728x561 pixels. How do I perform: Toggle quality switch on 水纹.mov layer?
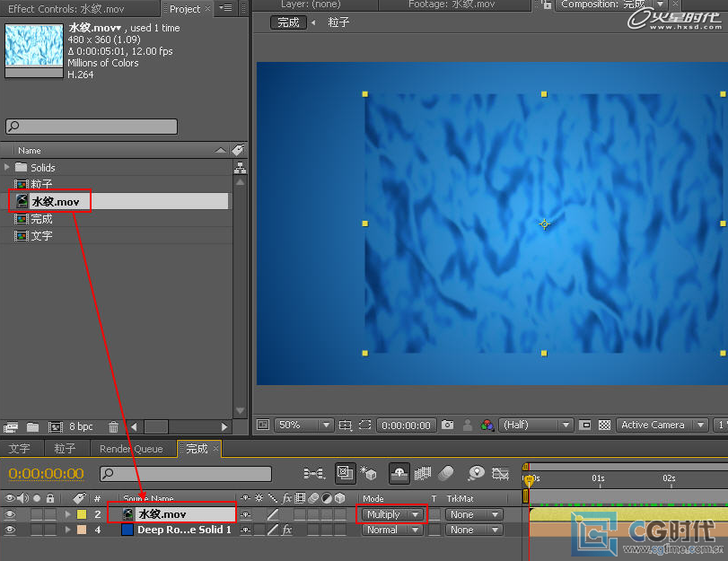273,514
